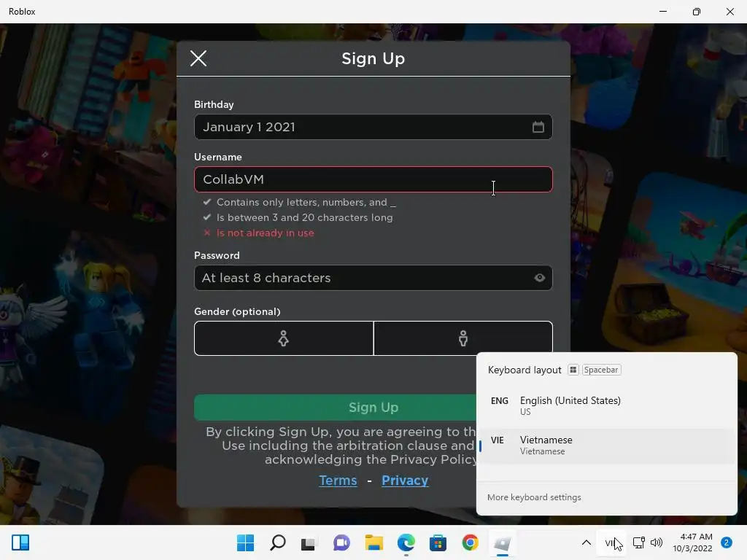Click the 'Contains only letters, numbers, and _' text
This screenshot has height=560, width=747.
pos(306,203)
